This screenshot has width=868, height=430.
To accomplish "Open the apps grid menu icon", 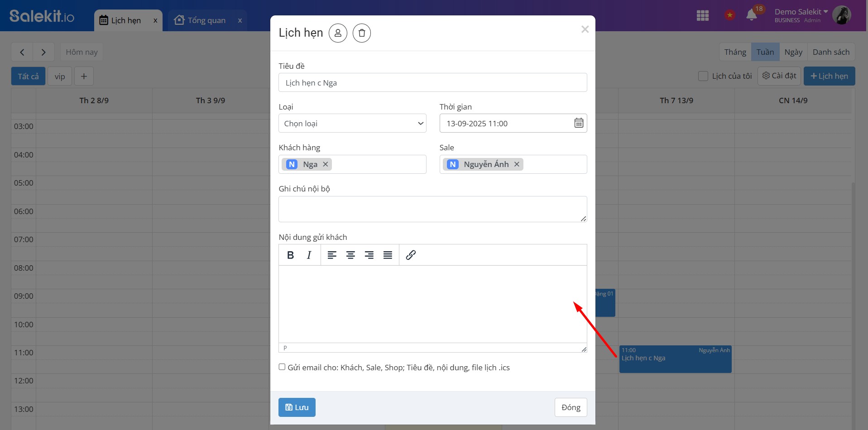I will tap(702, 15).
